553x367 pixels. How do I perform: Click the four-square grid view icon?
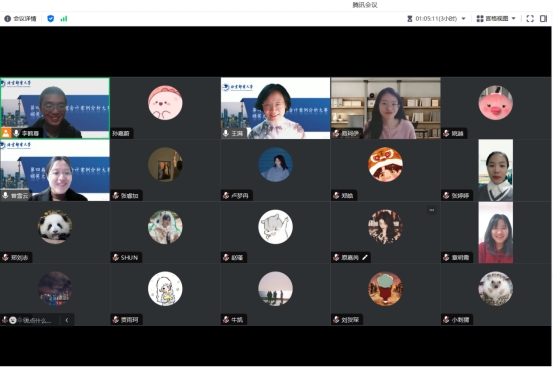(x=480, y=19)
